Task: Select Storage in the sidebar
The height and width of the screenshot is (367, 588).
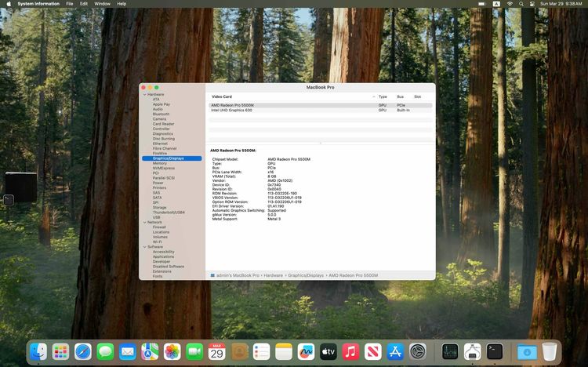Action: tap(159, 208)
